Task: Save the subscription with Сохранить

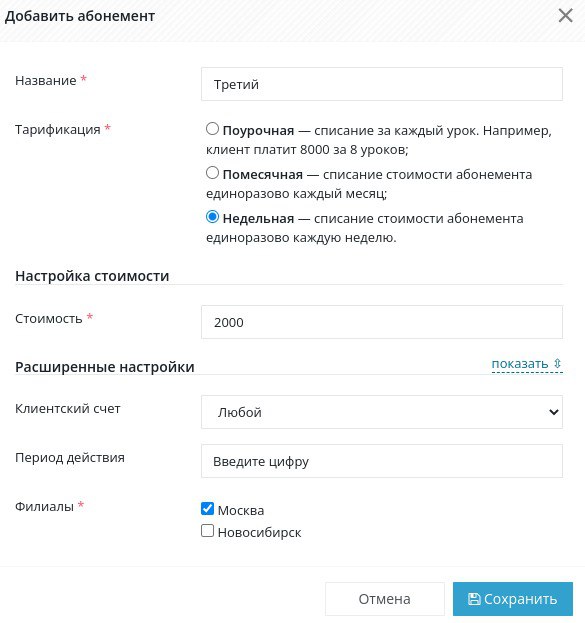Action: (x=513, y=599)
